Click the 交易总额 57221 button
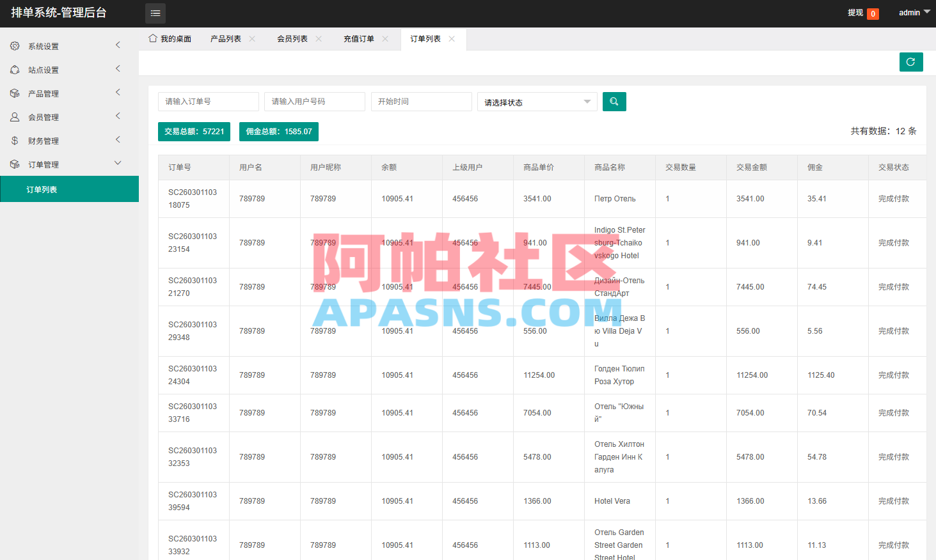The height and width of the screenshot is (560, 936). tap(194, 132)
